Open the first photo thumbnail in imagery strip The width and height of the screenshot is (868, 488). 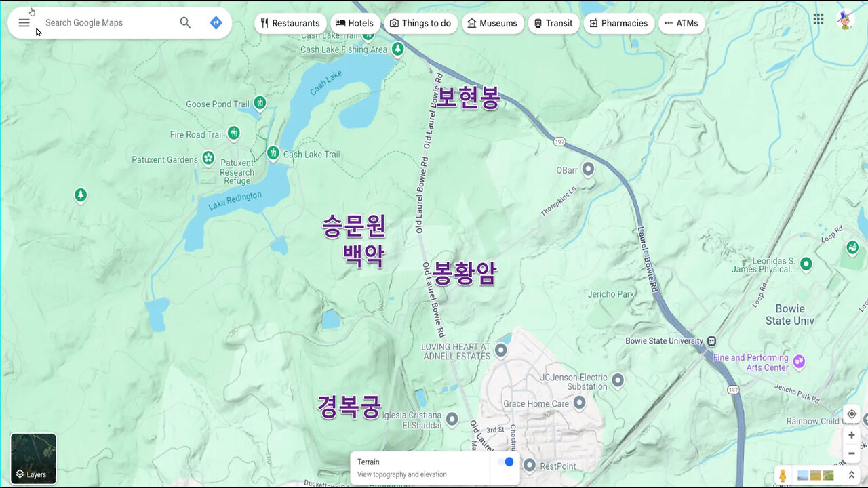804,476
